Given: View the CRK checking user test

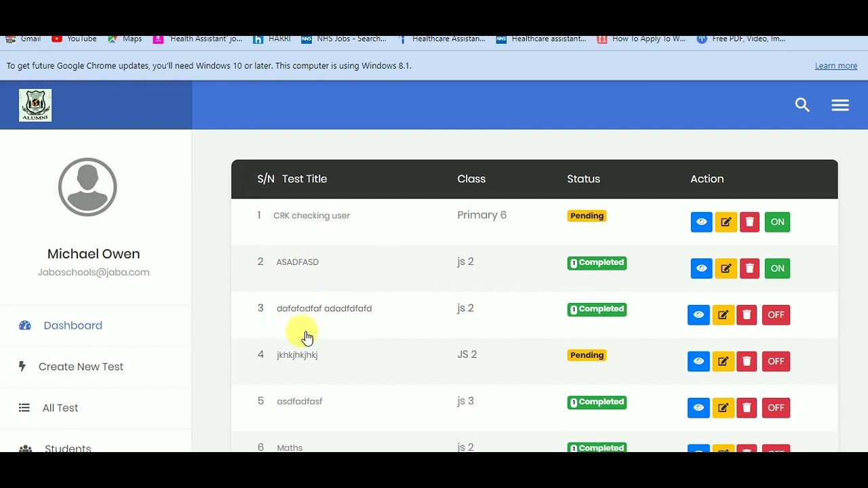Looking at the screenshot, I should tap(701, 222).
